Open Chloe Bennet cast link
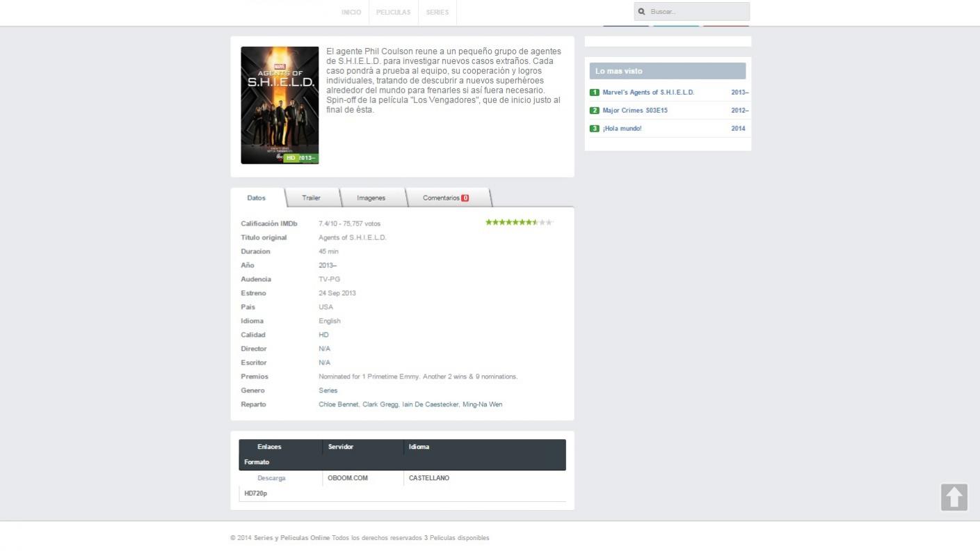980x554 pixels. [x=338, y=404]
